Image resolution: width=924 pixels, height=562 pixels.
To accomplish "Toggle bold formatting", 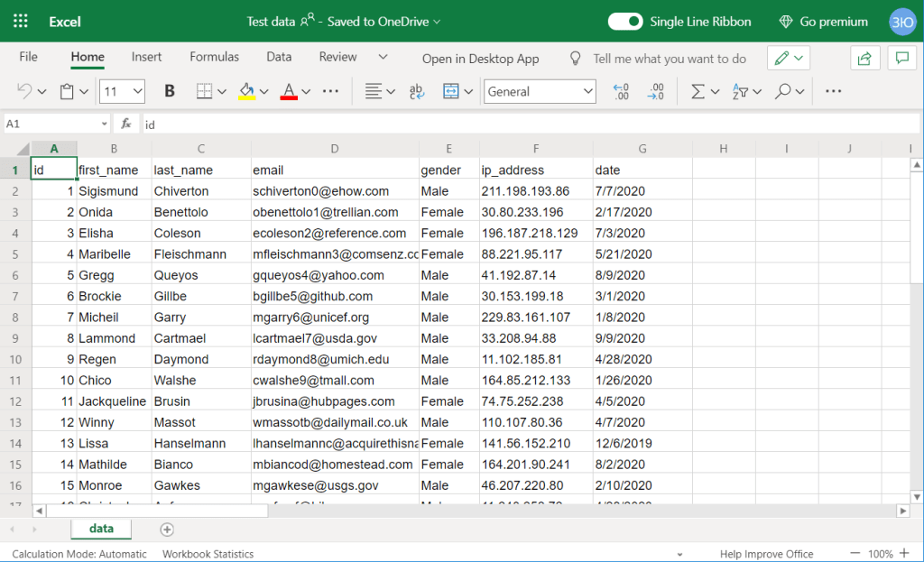I will [169, 91].
